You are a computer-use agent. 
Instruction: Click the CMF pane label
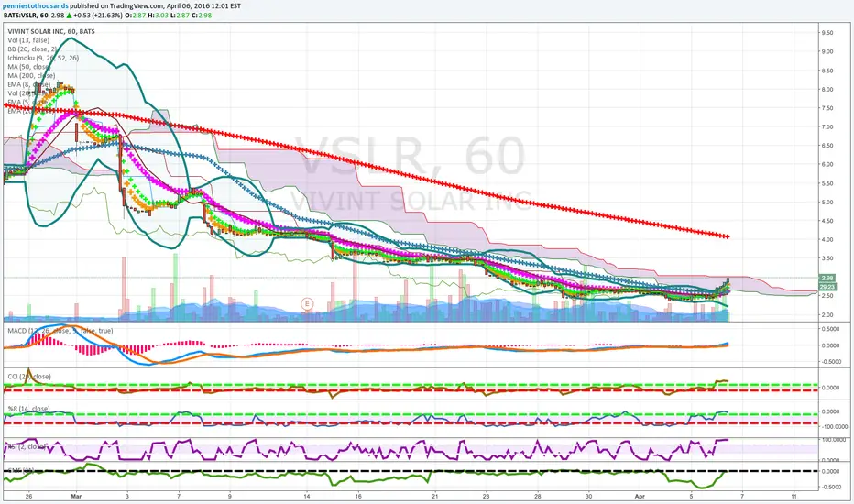tap(21, 470)
